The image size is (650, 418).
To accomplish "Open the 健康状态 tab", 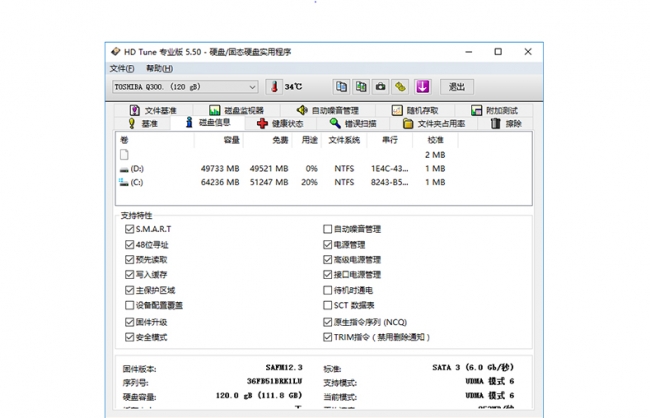I will 280,124.
